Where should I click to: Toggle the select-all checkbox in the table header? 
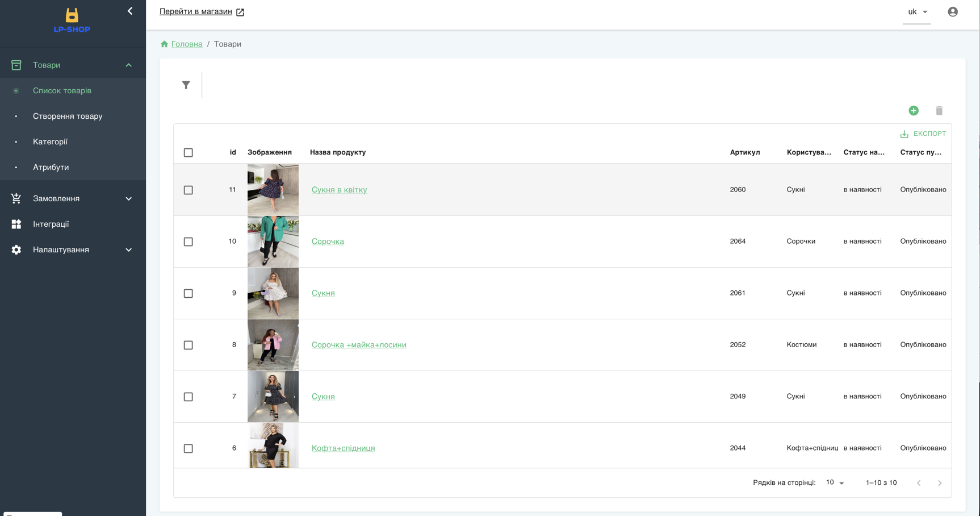[189, 152]
